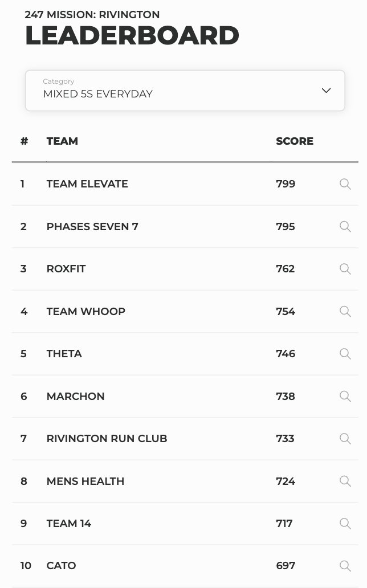The image size is (367, 588).
Task: Expand the Category dropdown chevron
Action: point(326,91)
